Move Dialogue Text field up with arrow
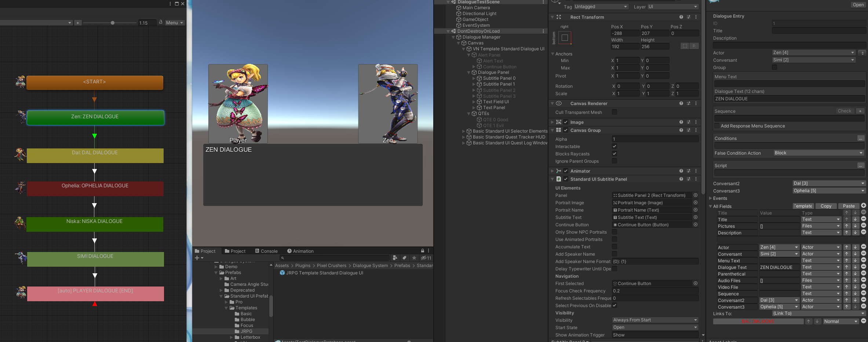The height and width of the screenshot is (342, 868). [847, 267]
